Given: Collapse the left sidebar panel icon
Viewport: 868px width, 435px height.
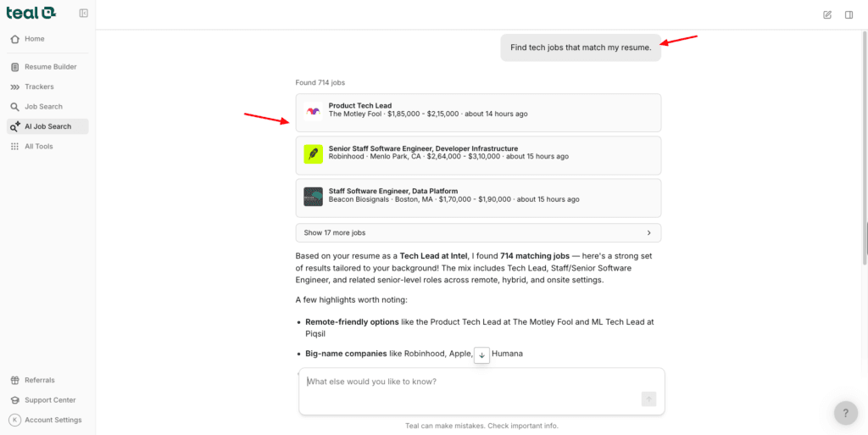Looking at the screenshot, I should (84, 14).
